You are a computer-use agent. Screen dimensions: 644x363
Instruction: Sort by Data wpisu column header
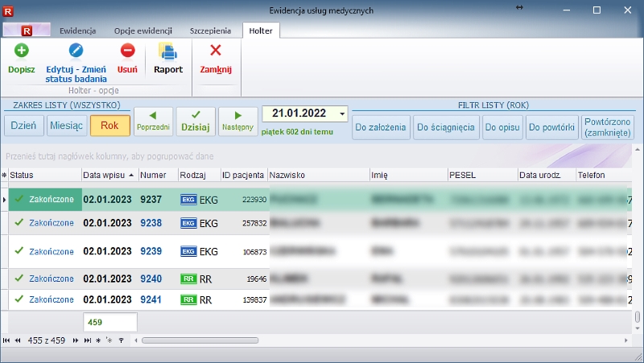pyautogui.click(x=109, y=175)
